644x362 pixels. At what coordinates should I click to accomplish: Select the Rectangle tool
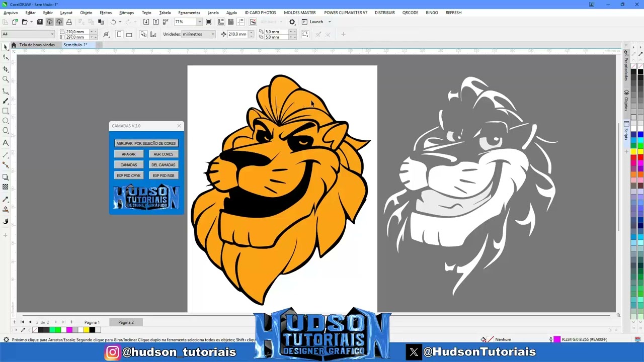click(6, 111)
